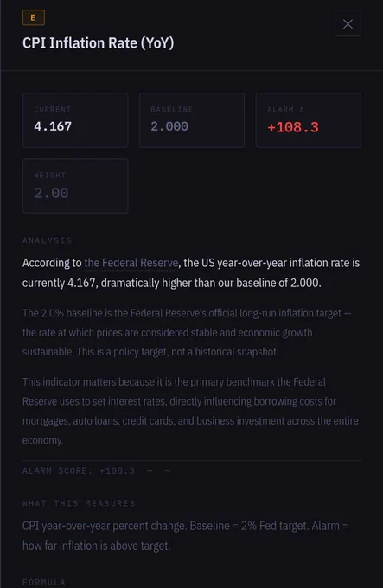Click the 'CPI year-over-year percent change' description

185,535
